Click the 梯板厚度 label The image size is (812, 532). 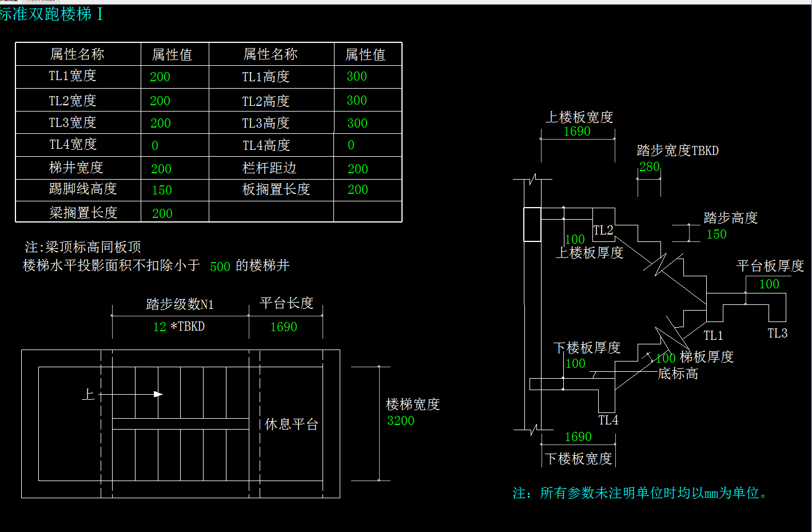pos(707,357)
